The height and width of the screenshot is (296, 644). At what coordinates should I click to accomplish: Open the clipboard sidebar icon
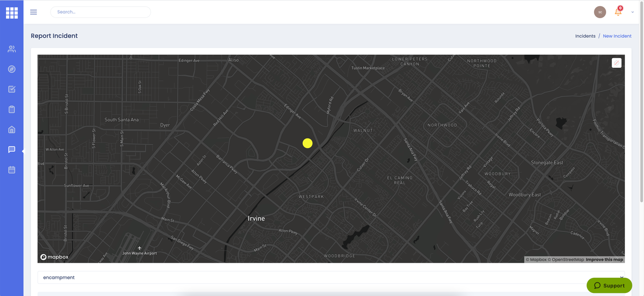tap(12, 110)
